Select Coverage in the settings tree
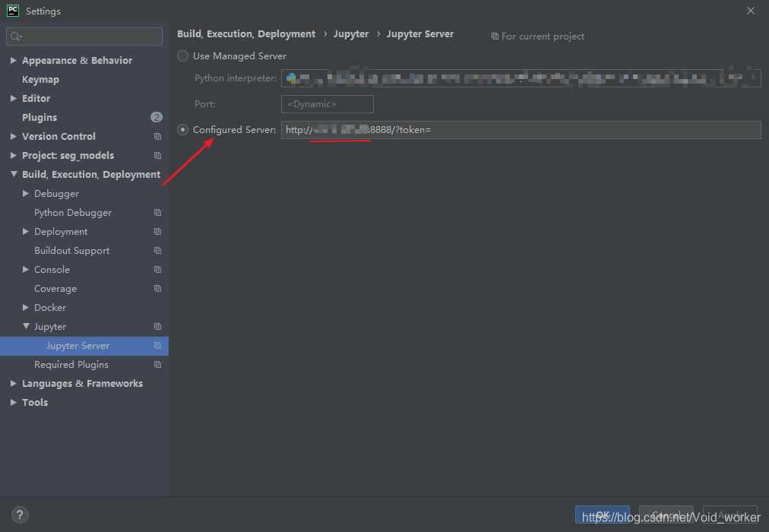 coord(55,289)
